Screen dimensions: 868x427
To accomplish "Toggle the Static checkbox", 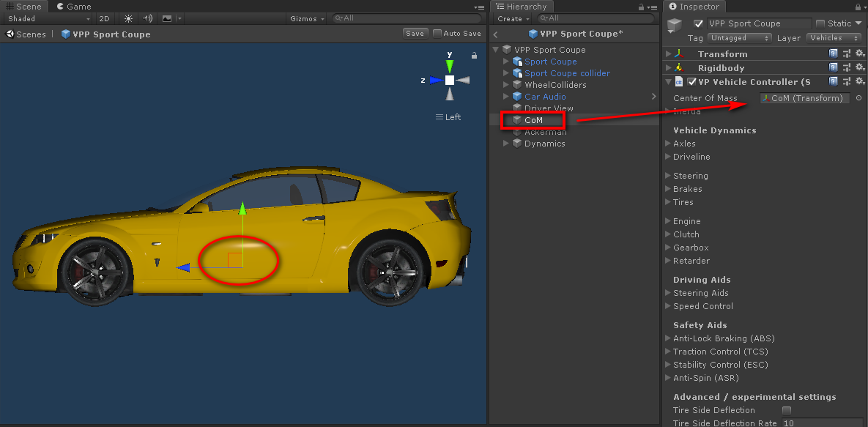I will point(820,23).
